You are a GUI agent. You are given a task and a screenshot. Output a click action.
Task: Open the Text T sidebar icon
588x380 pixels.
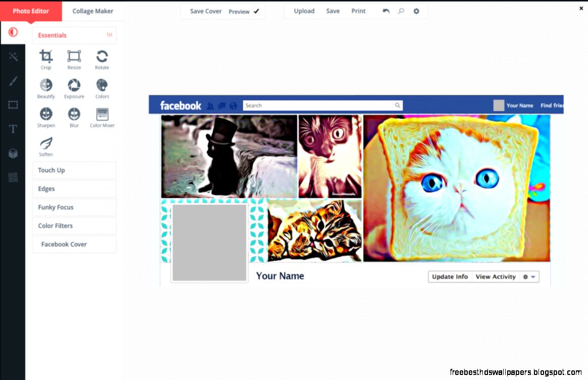[13, 129]
